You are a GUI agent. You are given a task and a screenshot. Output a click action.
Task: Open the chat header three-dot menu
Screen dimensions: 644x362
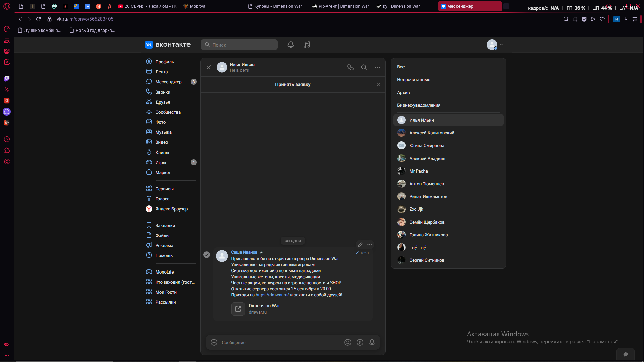tap(377, 67)
